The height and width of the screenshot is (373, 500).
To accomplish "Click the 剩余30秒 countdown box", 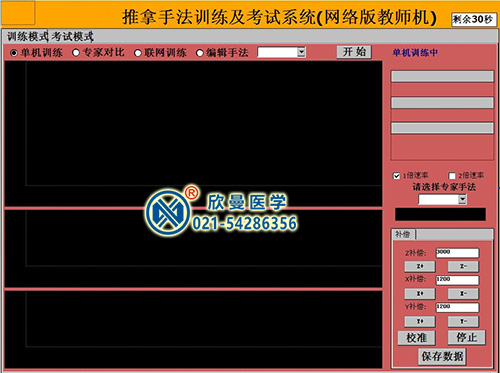I will 474,19.
